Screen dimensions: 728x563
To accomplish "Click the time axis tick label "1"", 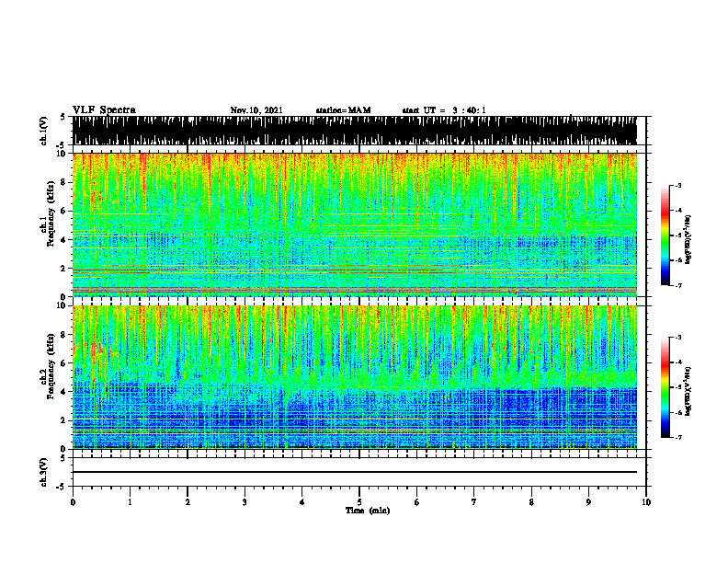I will 130,502.
